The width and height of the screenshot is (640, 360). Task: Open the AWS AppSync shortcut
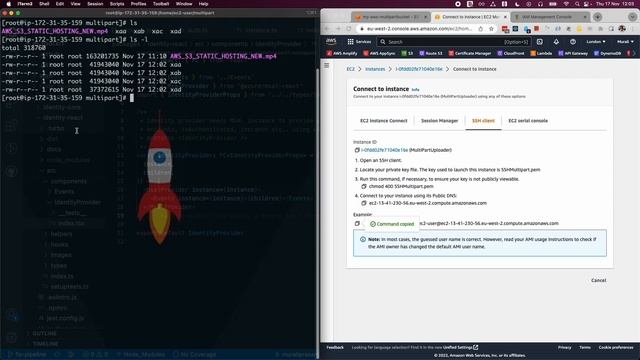(379, 53)
